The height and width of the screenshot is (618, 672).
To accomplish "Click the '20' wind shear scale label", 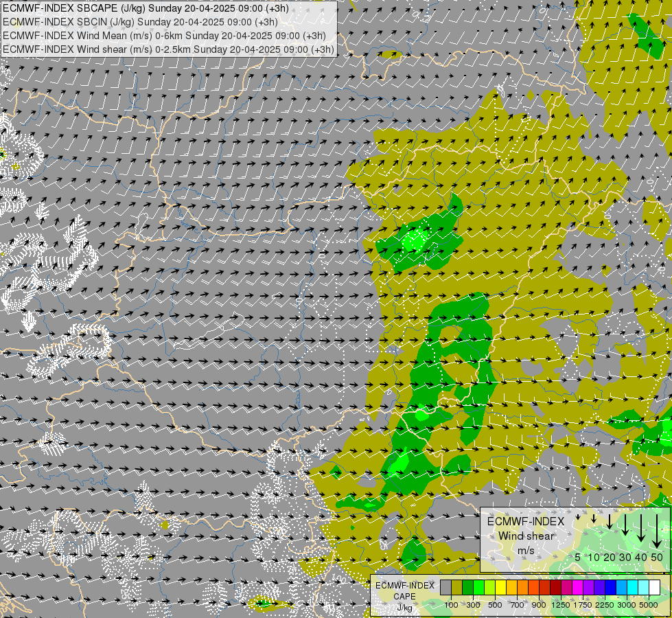I will [610, 557].
